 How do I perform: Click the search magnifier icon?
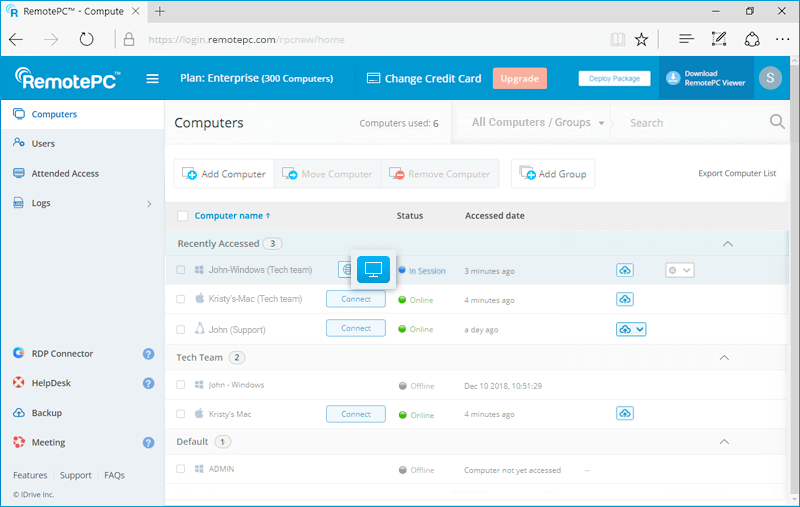(777, 122)
